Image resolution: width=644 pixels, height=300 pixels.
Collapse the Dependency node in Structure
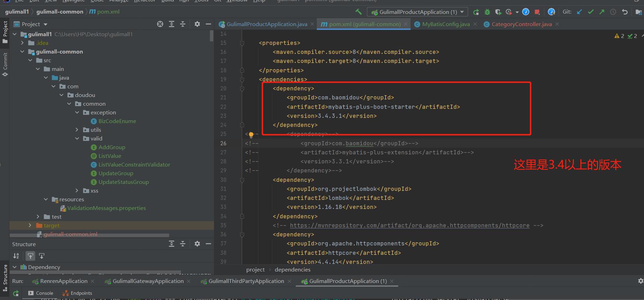(15, 267)
